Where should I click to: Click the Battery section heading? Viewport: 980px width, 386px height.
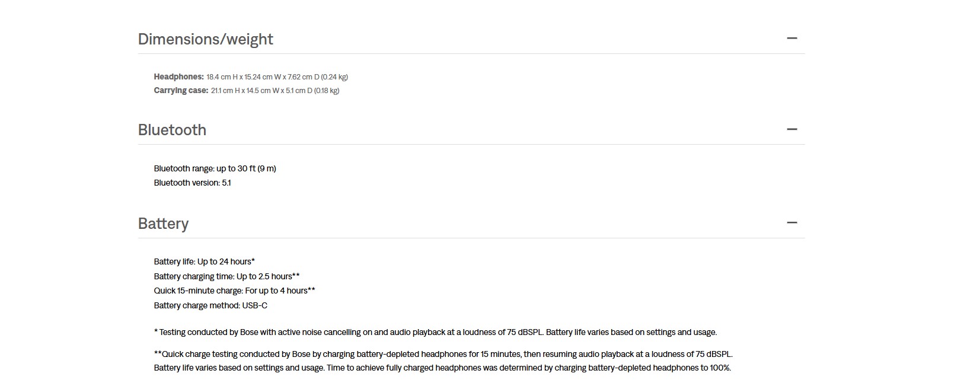coord(163,224)
